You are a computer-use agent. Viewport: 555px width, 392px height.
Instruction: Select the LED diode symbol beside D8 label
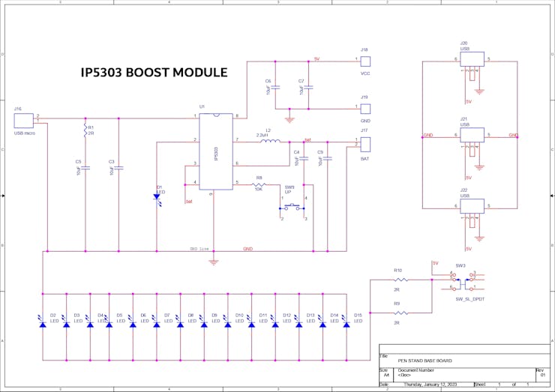tap(180, 322)
